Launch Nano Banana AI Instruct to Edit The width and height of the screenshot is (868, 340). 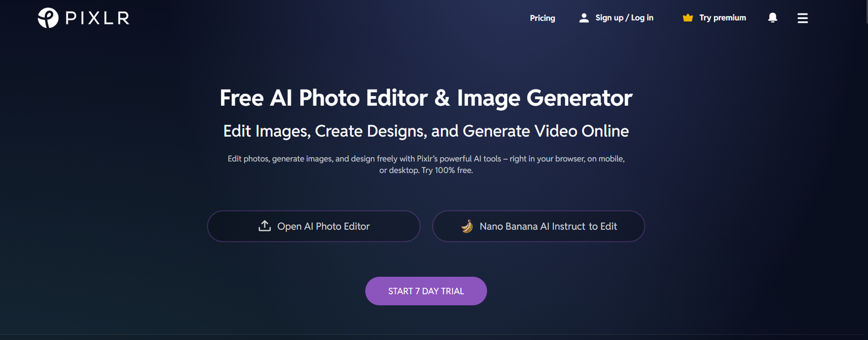(x=538, y=226)
